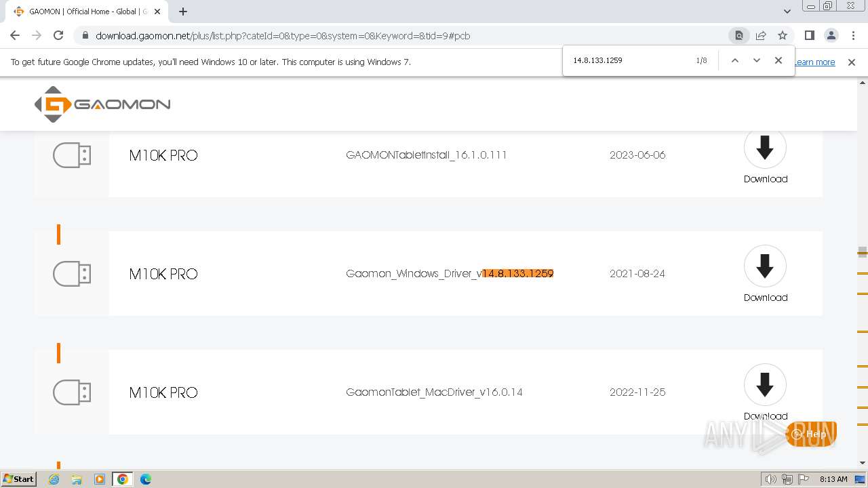The height and width of the screenshot is (488, 868).
Task: Close the find bar
Action: [778, 60]
